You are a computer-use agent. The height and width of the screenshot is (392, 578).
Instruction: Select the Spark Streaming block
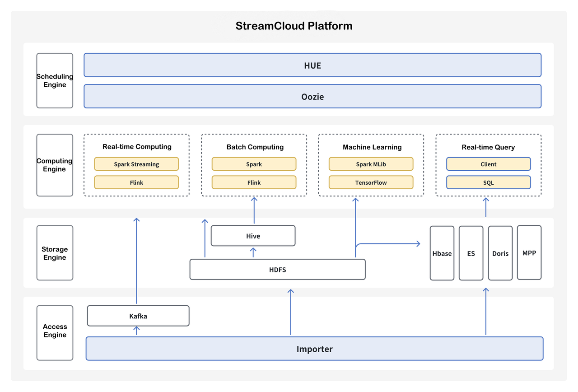point(136,164)
